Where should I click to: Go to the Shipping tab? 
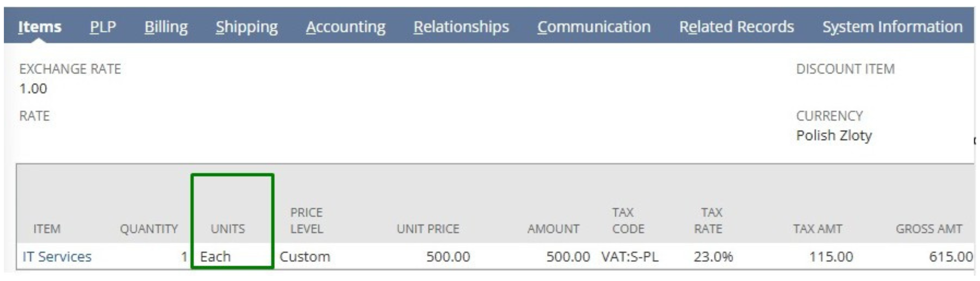pyautogui.click(x=247, y=27)
